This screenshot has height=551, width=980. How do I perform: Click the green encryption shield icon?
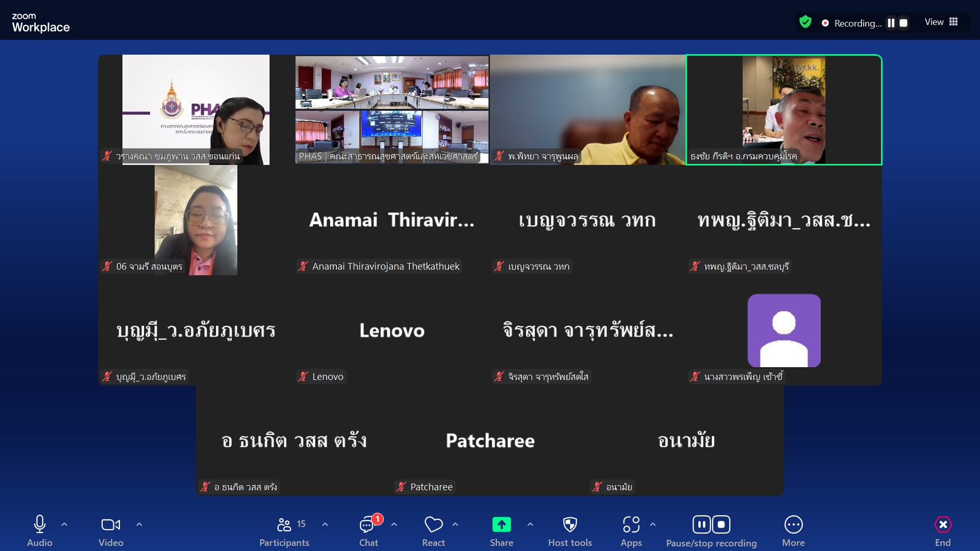pos(805,22)
